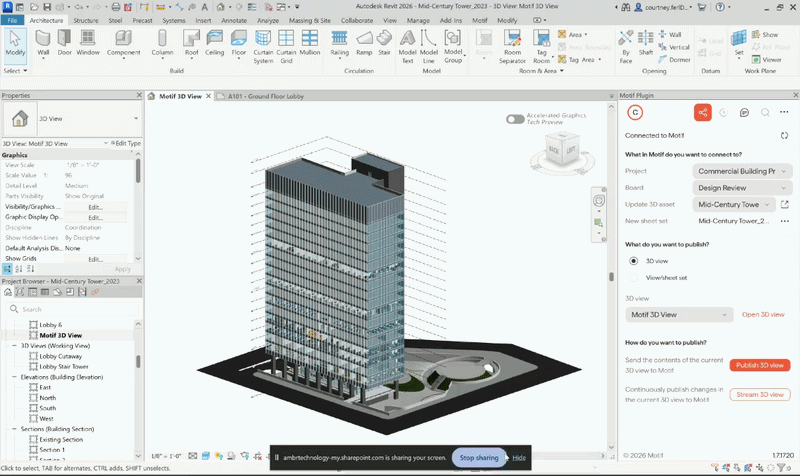Click the Stop sharing button
Viewport: 800px width, 476px height.
tap(479, 458)
